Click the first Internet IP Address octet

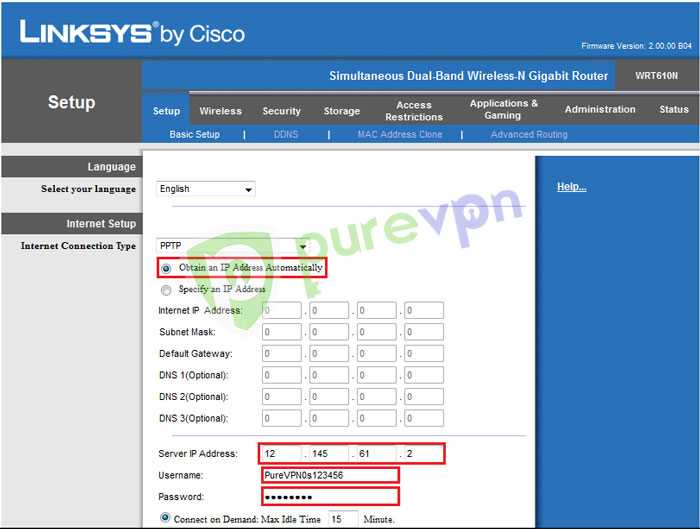point(282,310)
